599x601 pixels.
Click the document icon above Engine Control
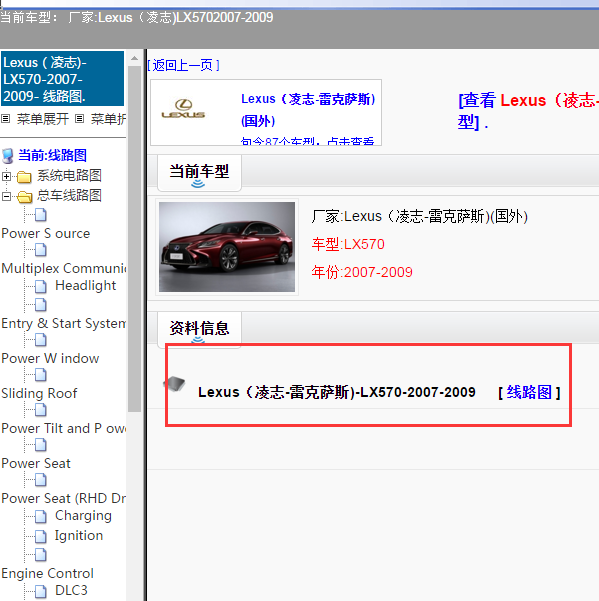[41, 555]
